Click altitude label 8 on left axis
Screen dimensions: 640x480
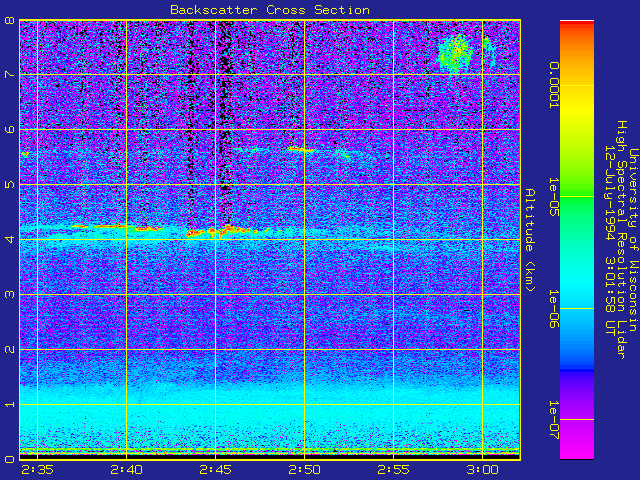point(9,20)
